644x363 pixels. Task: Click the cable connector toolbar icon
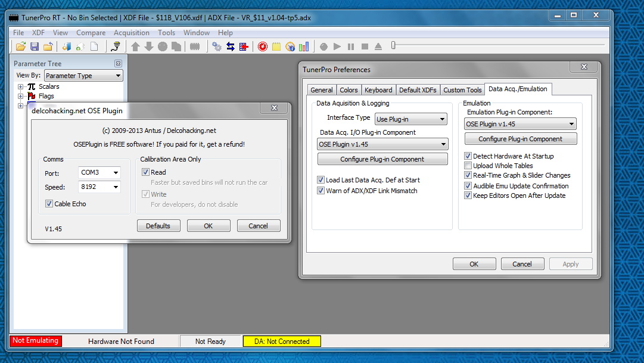(x=116, y=46)
